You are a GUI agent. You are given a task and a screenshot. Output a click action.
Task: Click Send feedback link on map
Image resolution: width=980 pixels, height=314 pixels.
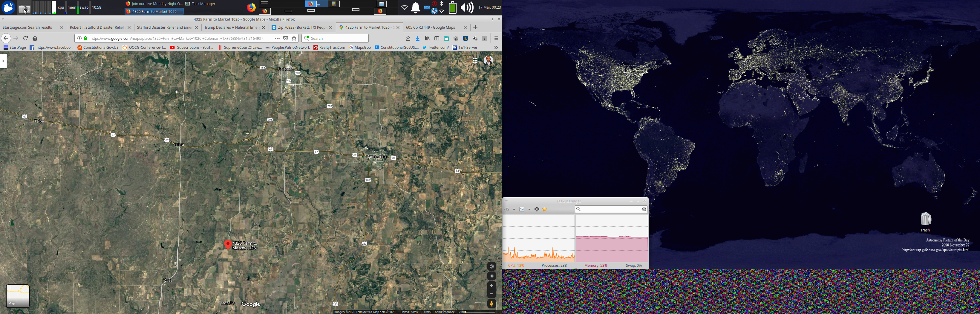(x=445, y=312)
